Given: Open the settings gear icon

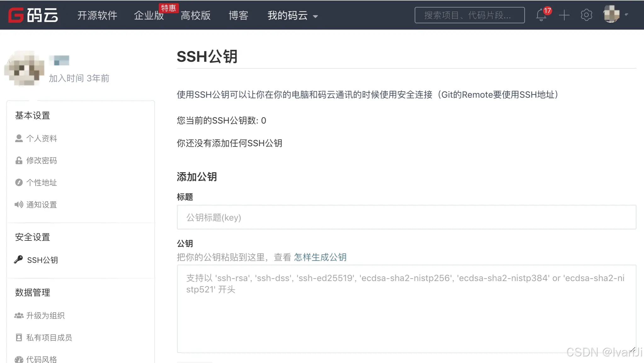Looking at the screenshot, I should pyautogui.click(x=586, y=15).
